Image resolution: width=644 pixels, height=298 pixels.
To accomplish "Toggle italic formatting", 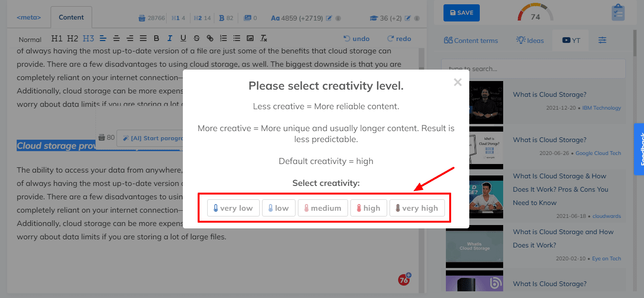I will 170,39.
